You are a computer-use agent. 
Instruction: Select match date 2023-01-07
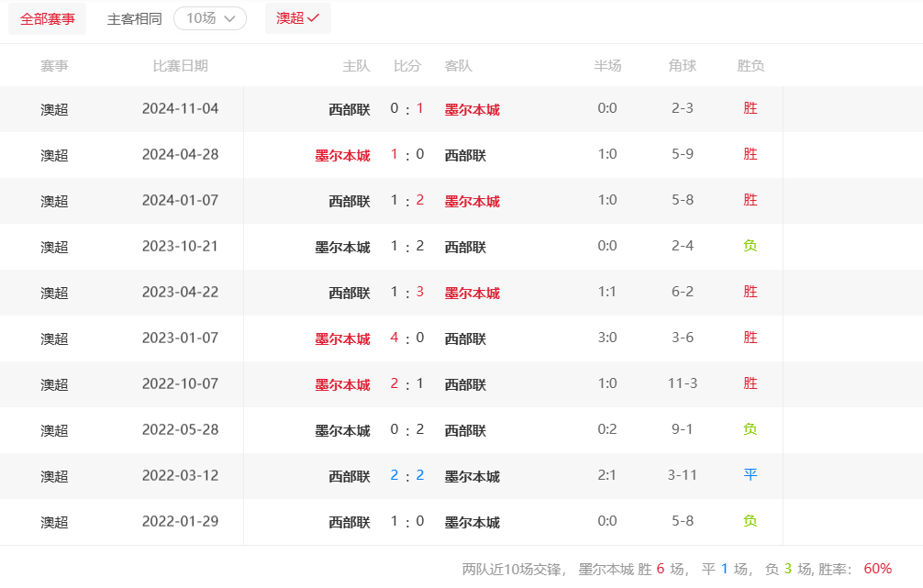(x=180, y=338)
